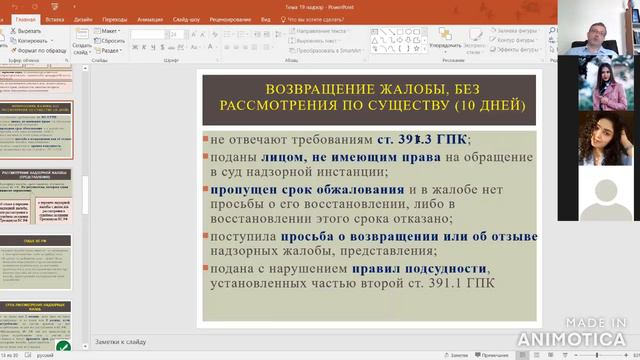Select the current slide thumbnail 'Возвращение жалобы'
Screen dimensions: 640x360
click(36, 130)
